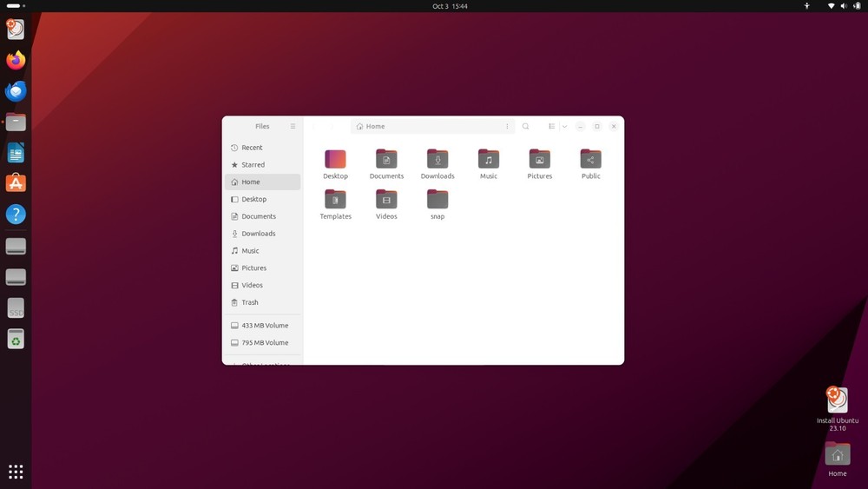Open Activities at top-left corner
Viewport: 868px width, 489px height.
tap(16, 6)
